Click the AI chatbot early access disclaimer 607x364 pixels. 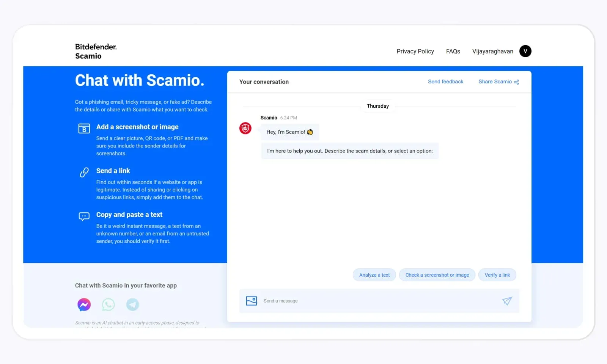coord(141,324)
